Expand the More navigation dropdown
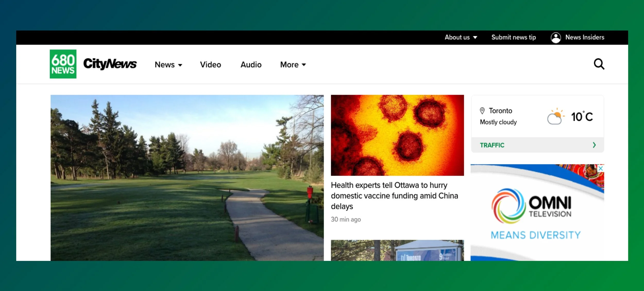This screenshot has height=291, width=644. (x=293, y=65)
